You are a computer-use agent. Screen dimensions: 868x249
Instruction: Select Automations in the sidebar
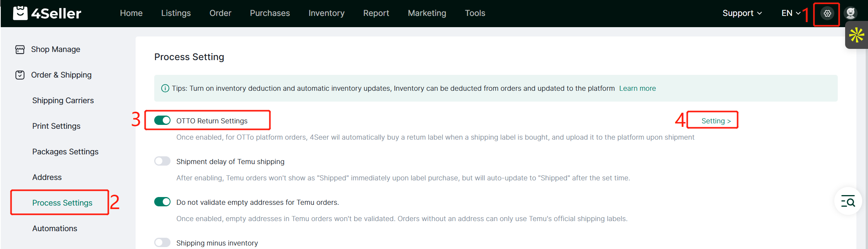coord(55,228)
